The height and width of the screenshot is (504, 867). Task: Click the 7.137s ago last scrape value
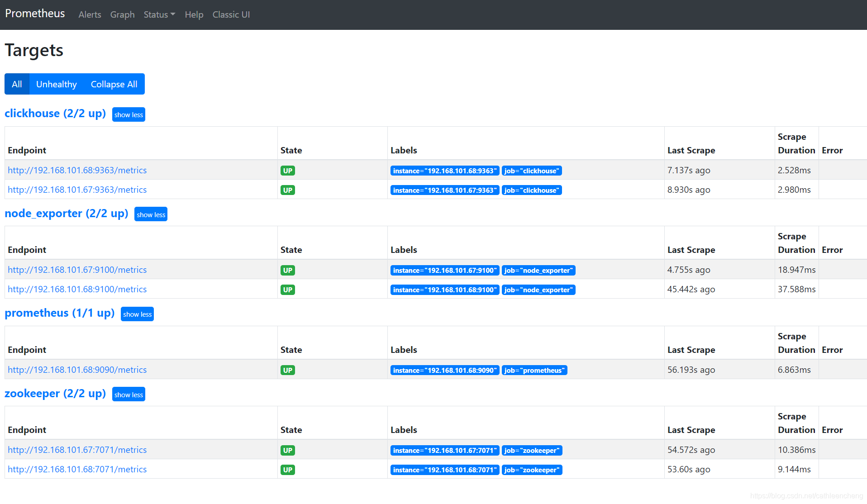pos(689,170)
